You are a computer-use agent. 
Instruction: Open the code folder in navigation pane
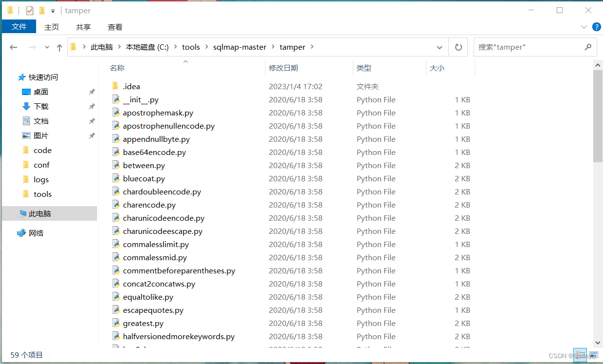[42, 150]
